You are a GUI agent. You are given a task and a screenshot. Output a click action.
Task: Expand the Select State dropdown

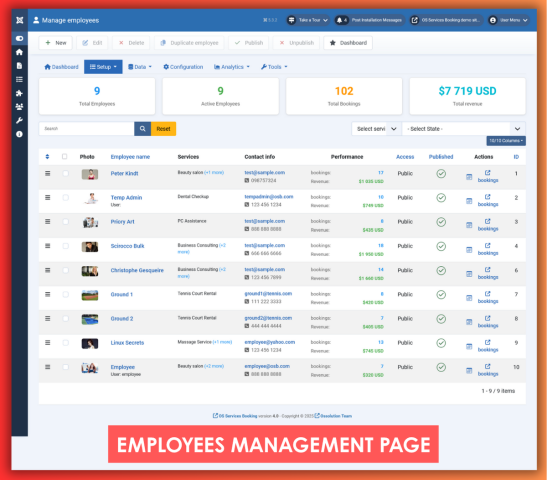[464, 129]
